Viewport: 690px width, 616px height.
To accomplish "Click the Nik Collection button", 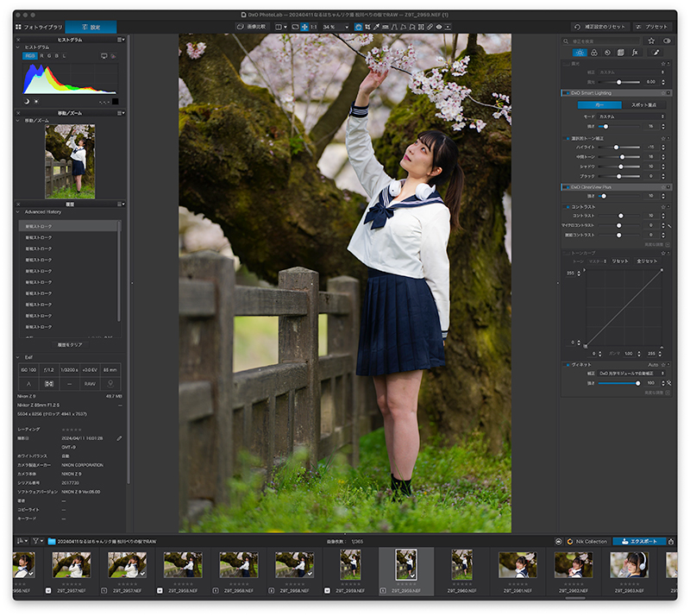I will pyautogui.click(x=587, y=541).
